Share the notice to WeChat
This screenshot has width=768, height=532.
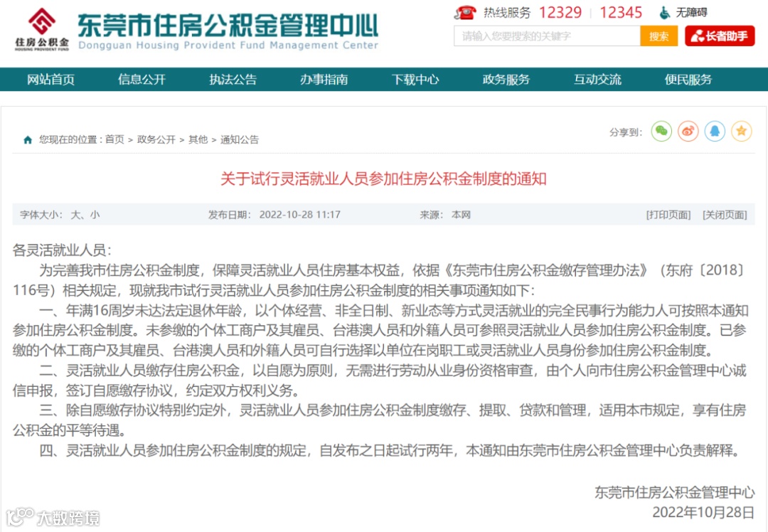tap(661, 132)
